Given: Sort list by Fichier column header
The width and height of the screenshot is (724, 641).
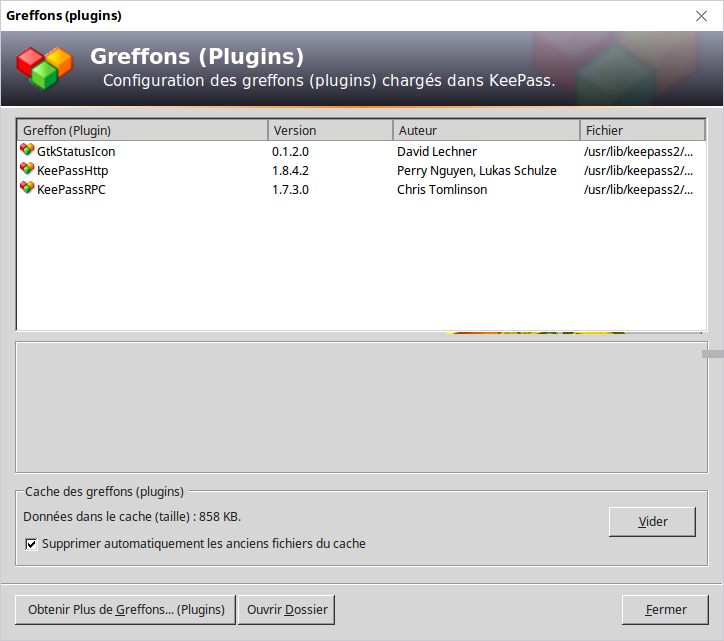Looking at the screenshot, I should click(642, 131).
